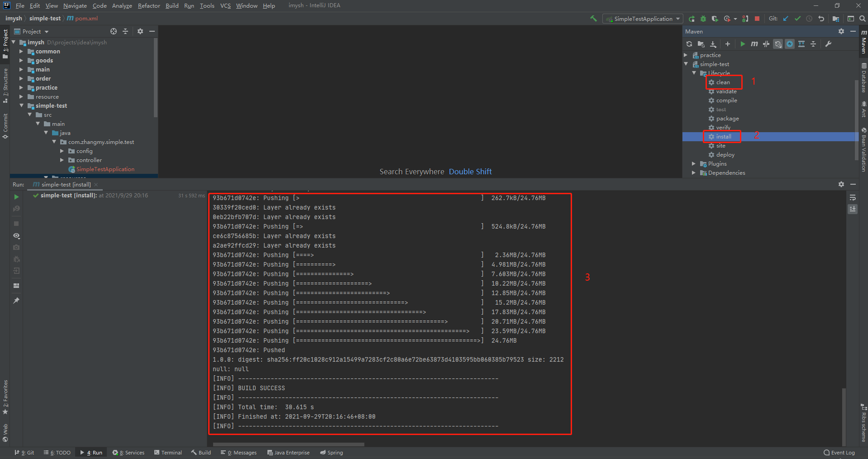Open Project Structure icon in top toolbar

point(836,19)
